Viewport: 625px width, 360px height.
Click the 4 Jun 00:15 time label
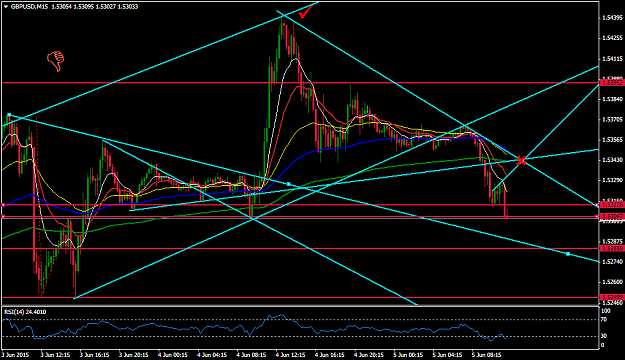pos(173,354)
